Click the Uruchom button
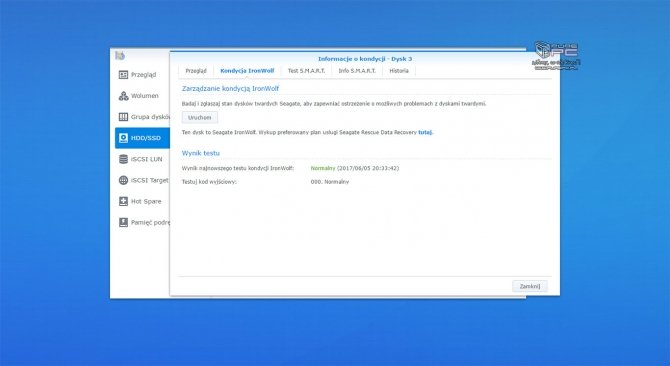 click(x=200, y=117)
